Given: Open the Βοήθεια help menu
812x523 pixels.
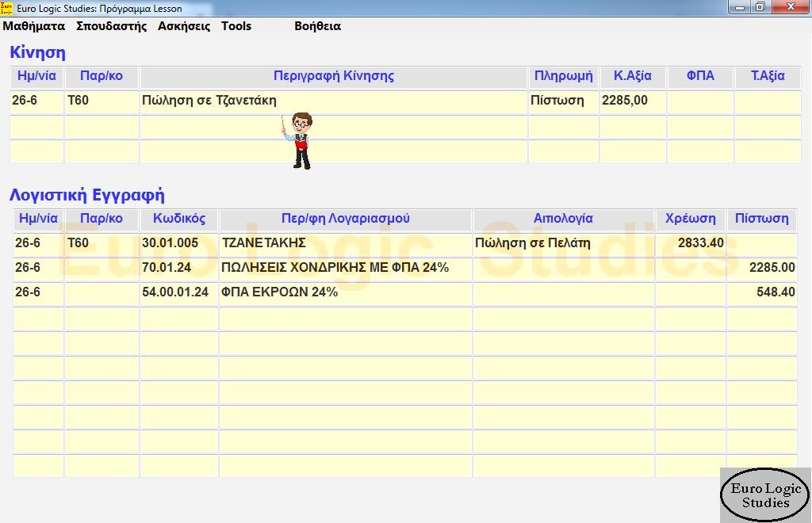Looking at the screenshot, I should [317, 26].
